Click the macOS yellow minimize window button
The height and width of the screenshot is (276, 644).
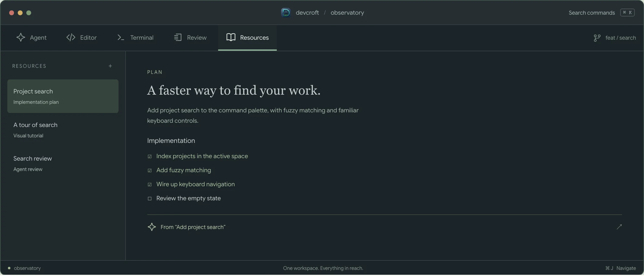[20, 13]
